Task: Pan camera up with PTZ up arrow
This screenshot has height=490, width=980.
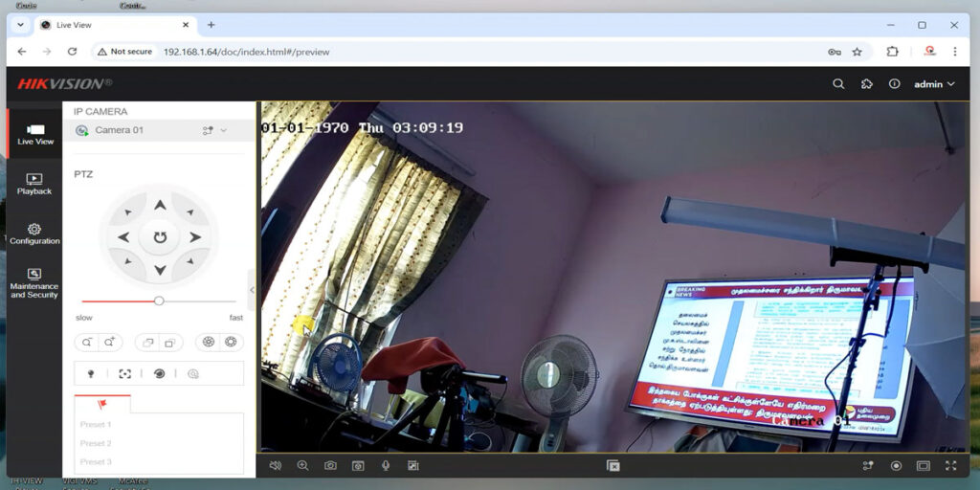Action: tap(160, 205)
